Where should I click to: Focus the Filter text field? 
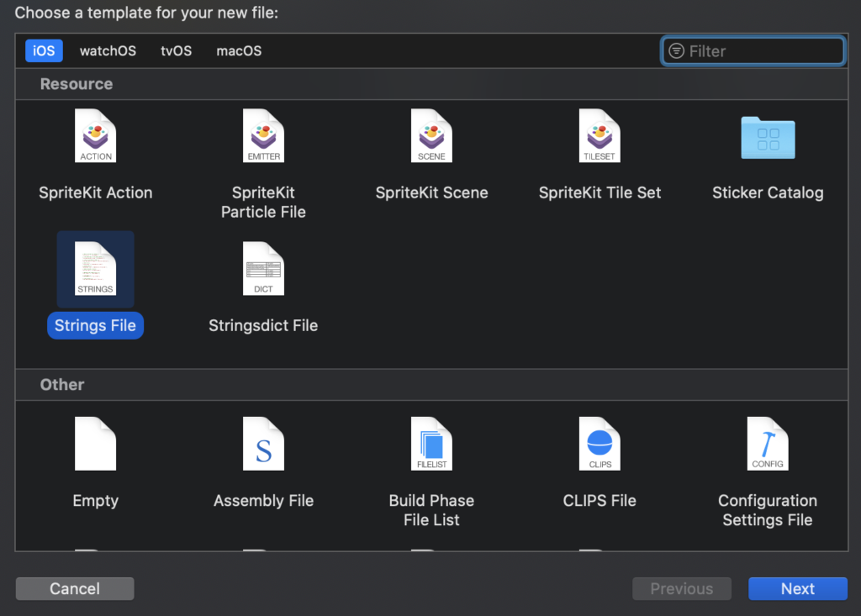[x=753, y=51]
